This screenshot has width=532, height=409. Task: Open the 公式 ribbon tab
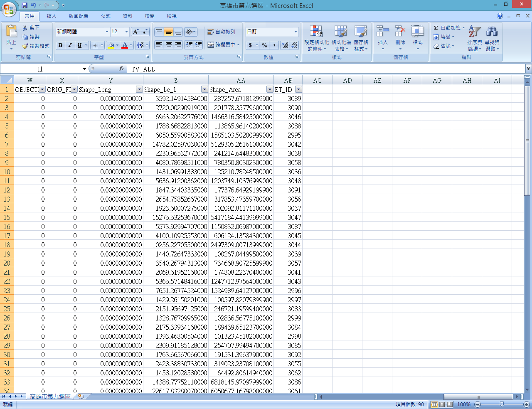(106, 16)
